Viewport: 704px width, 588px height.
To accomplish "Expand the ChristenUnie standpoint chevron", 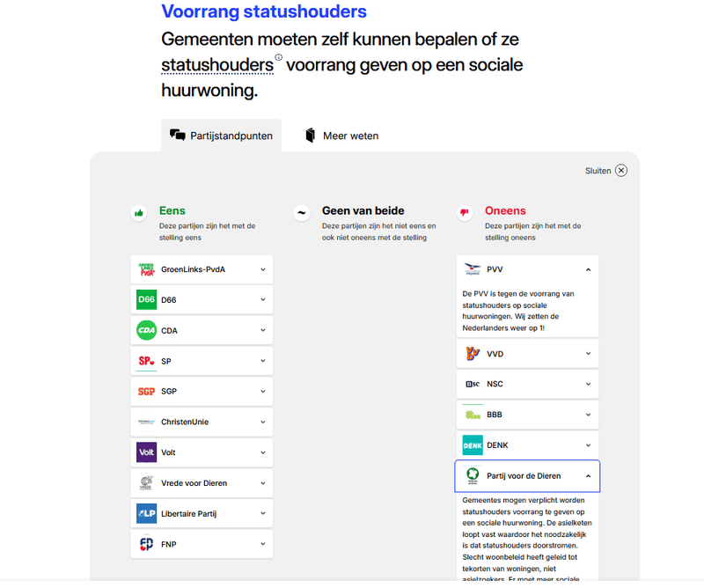I will [262, 423].
